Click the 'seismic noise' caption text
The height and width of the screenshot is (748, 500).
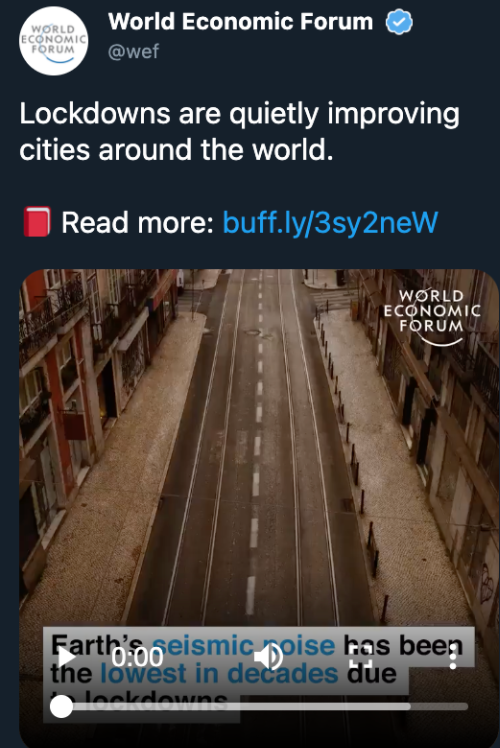243,645
